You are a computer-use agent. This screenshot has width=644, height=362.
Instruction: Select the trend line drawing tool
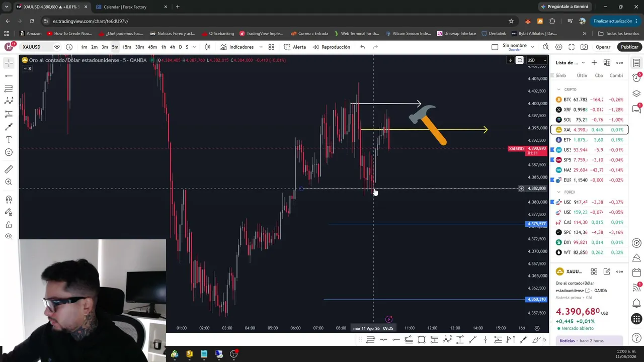9,76
